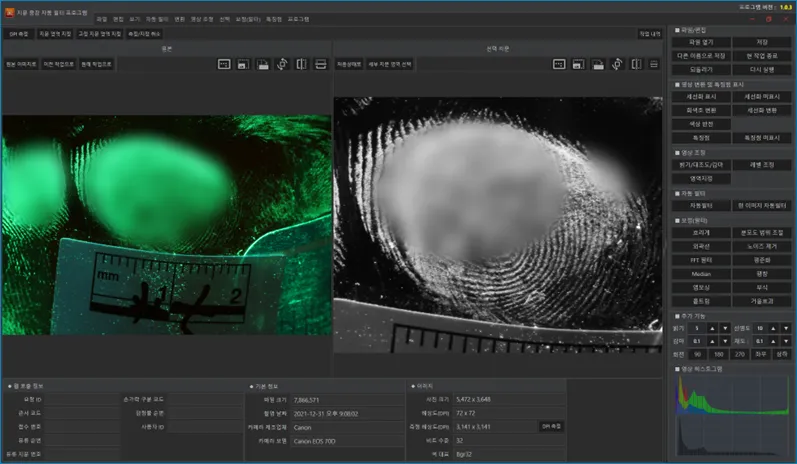Decrease the 밝기 value with its down arrow
The image size is (797, 464).
725,328
